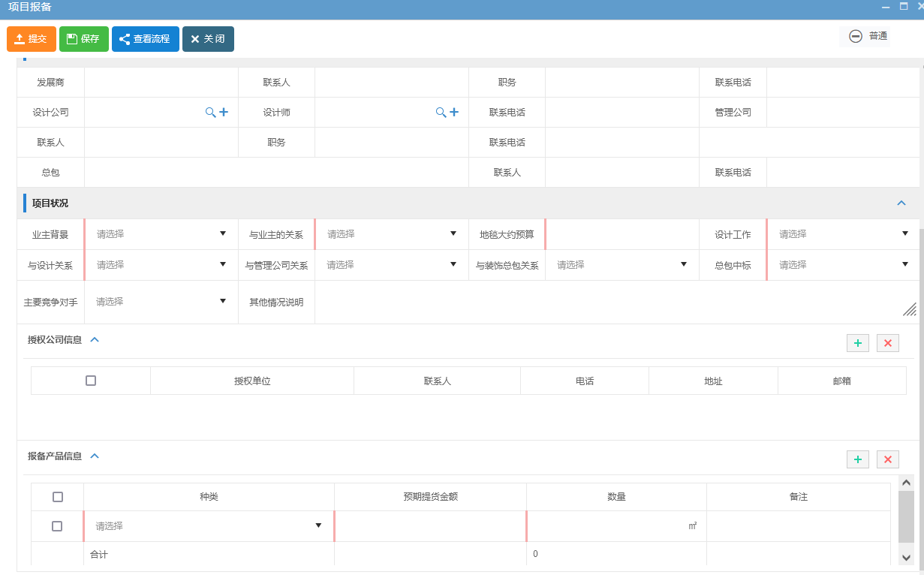Image resolution: width=924 pixels, height=575 pixels.
Task: Click the 地毯大约预算 input field
Action: [x=622, y=233]
